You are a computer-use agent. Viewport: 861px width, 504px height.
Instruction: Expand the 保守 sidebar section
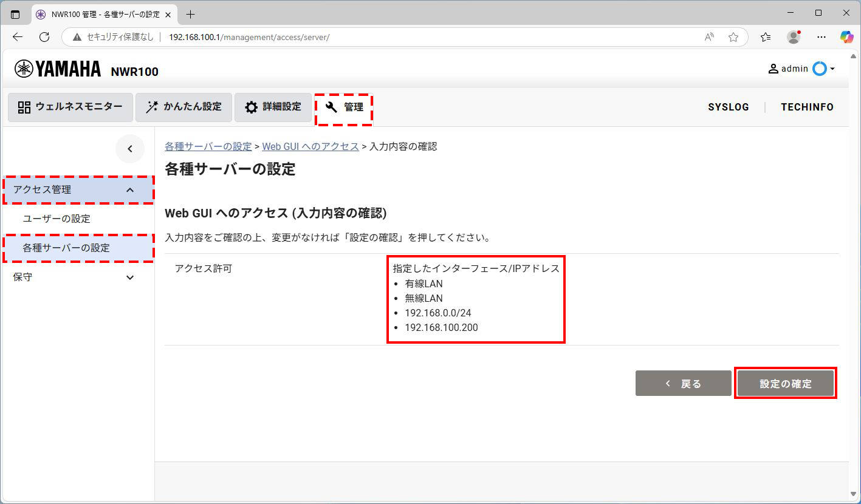point(78,277)
